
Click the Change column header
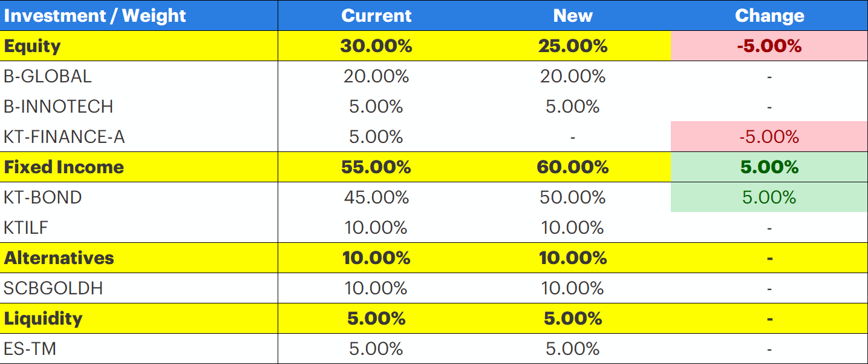769,16
